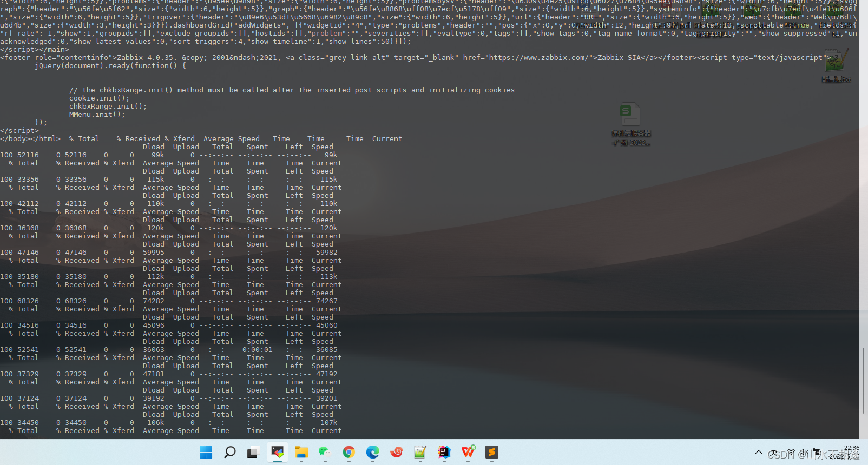Open WeChat from the taskbar
Image resolution: width=868 pixels, height=465 pixels.
[325, 452]
